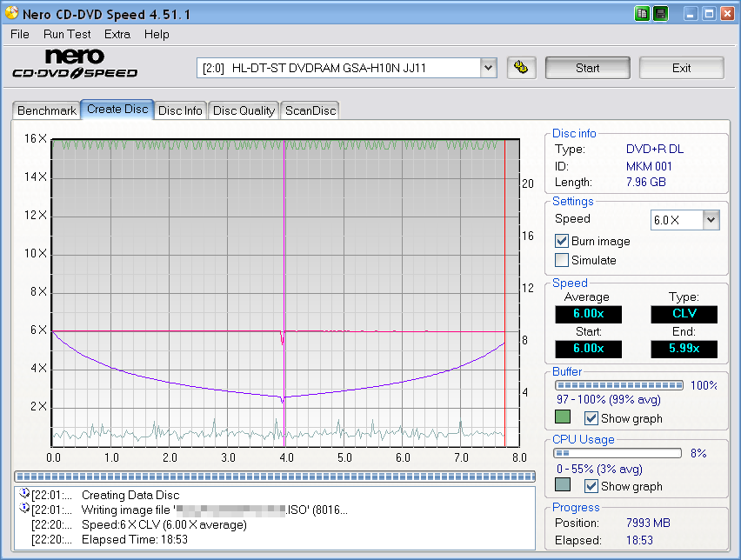Image resolution: width=741 pixels, height=560 pixels.
Task: Click the Elapsed 18:53 progress value
Action: 639,540
